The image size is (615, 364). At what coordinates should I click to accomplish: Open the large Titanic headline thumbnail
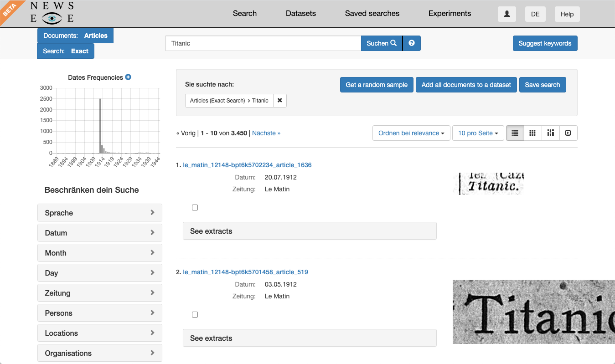pos(534,312)
